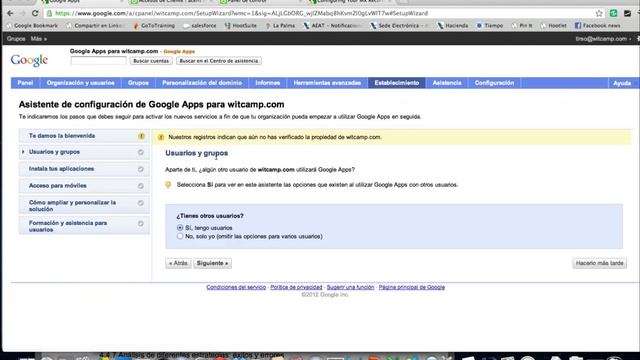Viewport: 640px width, 360px height.
Task: Click the warning icon beside Te damos la bienvenida
Action: coord(141,136)
